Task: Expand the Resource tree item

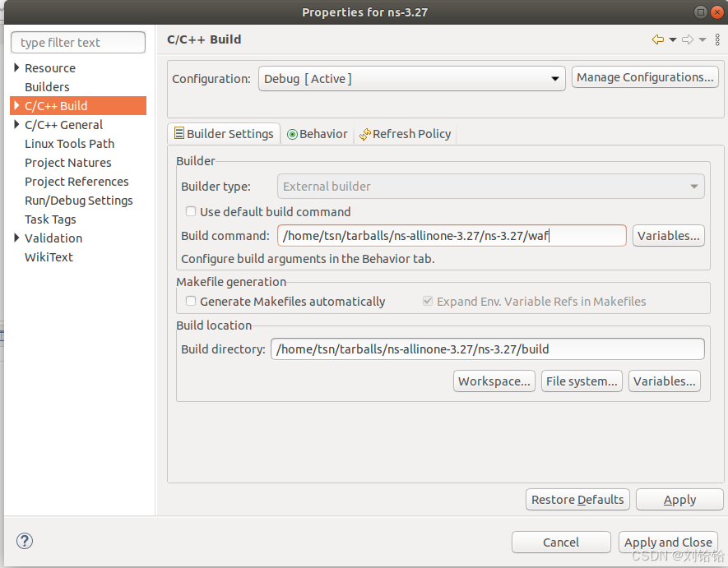Action: tap(18, 68)
